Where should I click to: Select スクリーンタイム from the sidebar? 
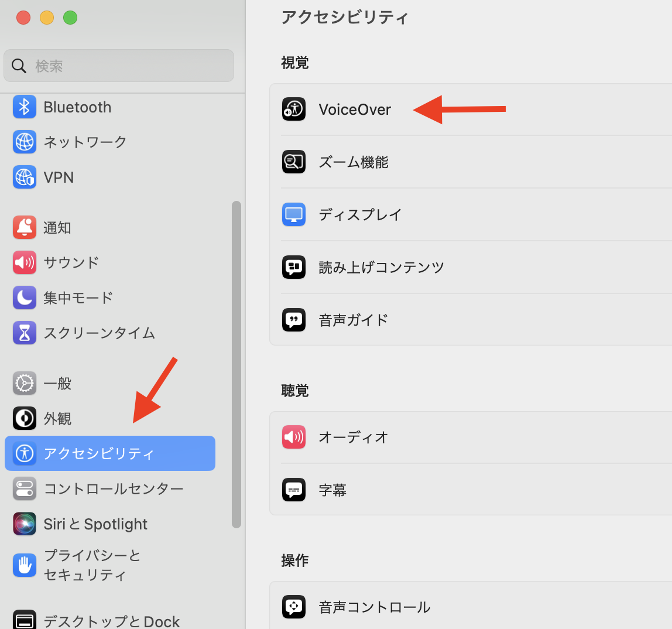click(99, 333)
